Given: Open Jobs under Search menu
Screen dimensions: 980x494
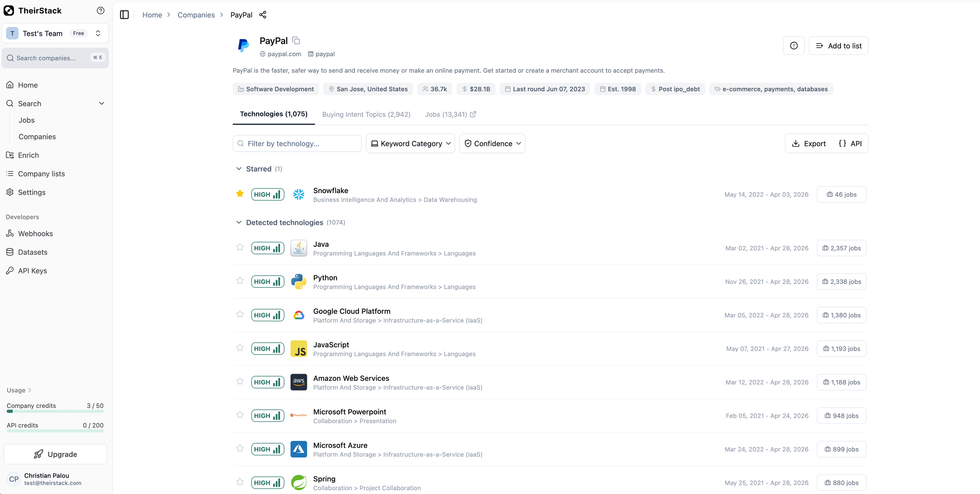Looking at the screenshot, I should point(27,120).
